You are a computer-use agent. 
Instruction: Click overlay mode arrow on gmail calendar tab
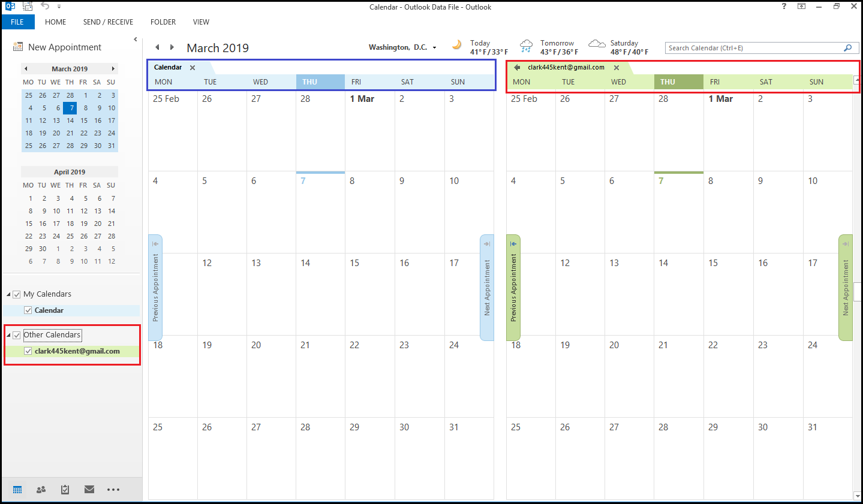click(x=517, y=68)
